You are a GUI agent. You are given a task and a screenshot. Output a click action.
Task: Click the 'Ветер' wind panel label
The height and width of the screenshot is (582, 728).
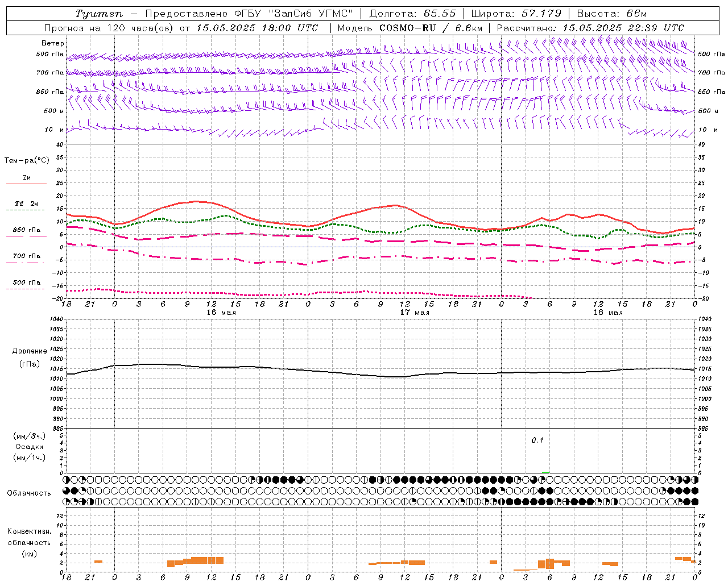tap(53, 43)
